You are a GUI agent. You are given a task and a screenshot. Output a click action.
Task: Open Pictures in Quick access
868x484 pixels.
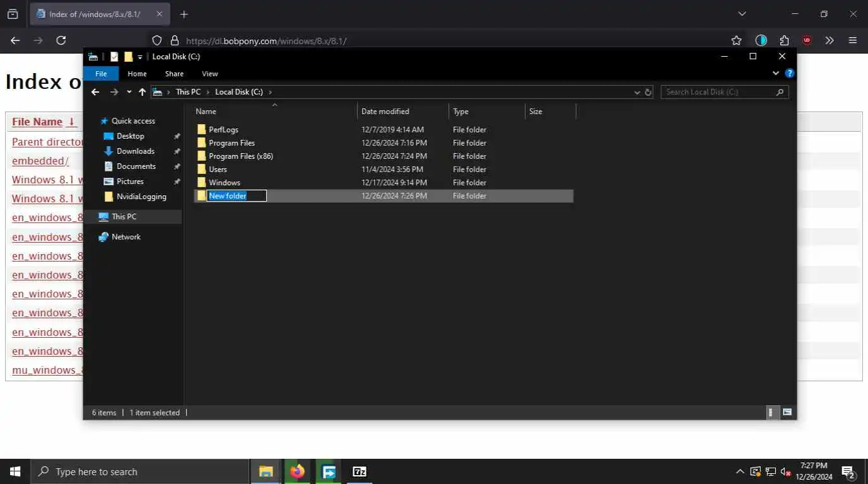point(130,181)
